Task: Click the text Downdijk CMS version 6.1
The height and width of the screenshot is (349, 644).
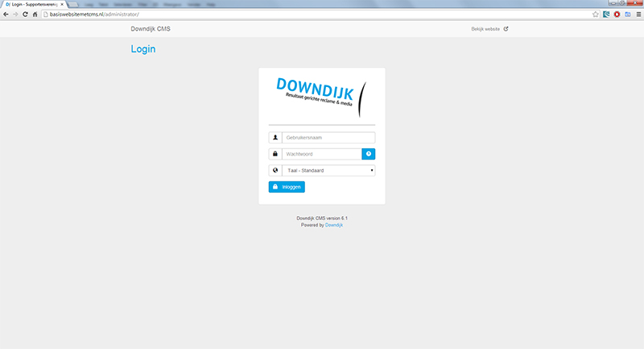Action: (322, 218)
